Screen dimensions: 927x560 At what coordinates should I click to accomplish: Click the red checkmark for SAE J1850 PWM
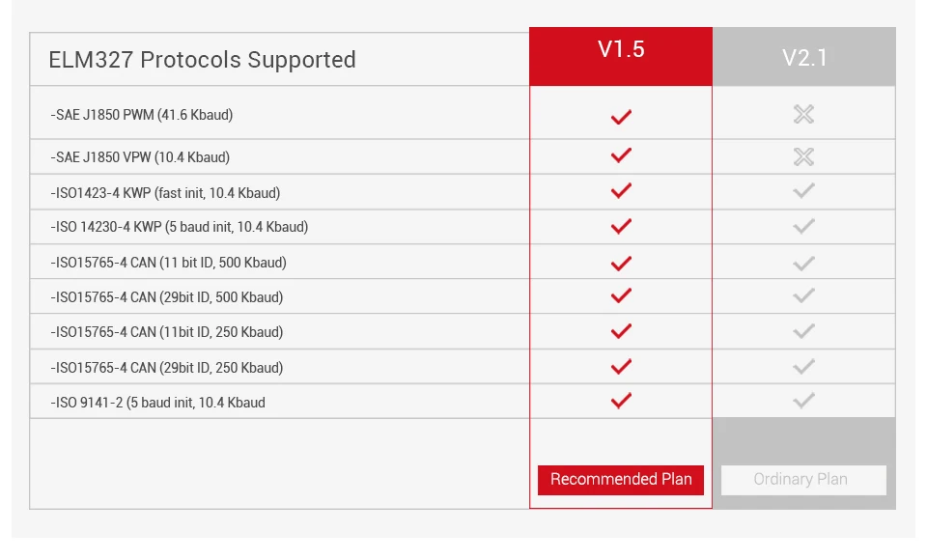tap(621, 117)
